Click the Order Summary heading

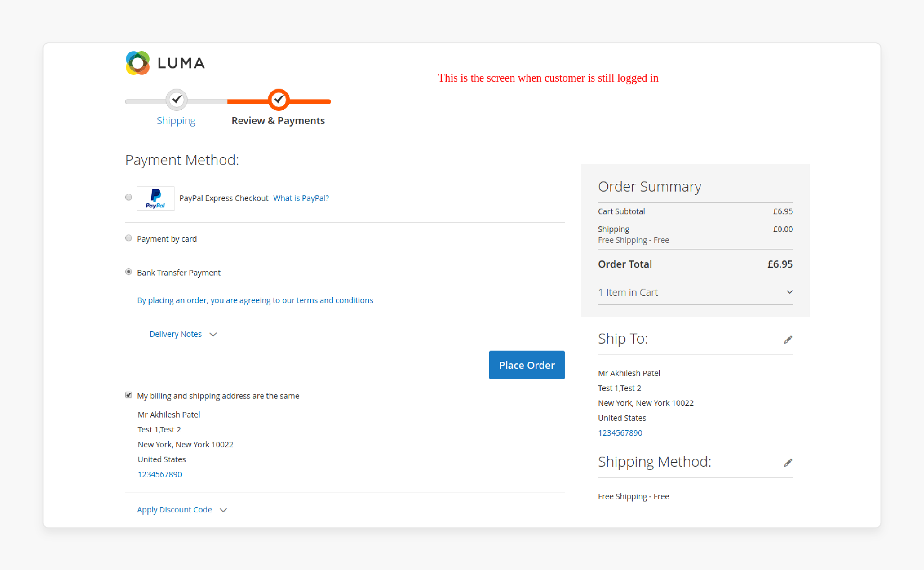point(650,187)
